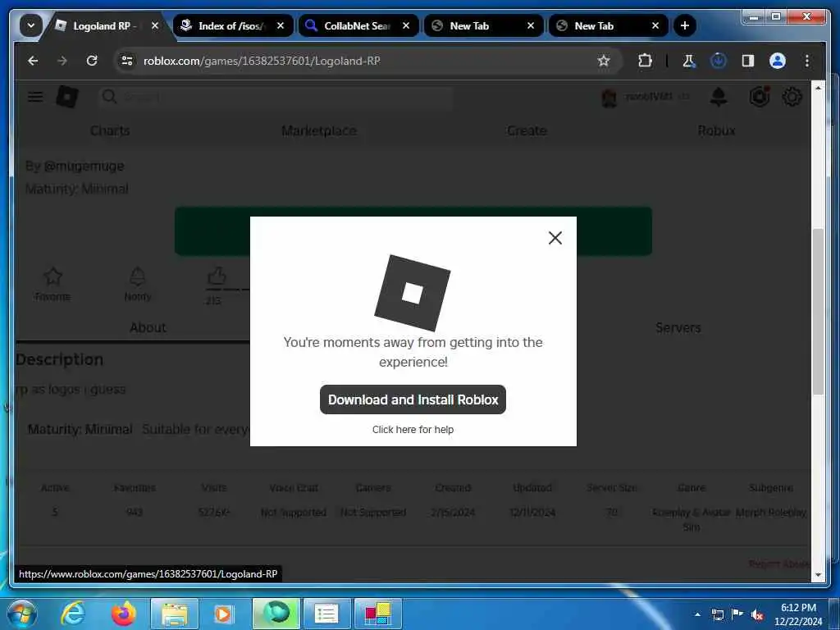This screenshot has height=630, width=840.
Task: Open media player from taskbar
Action: click(x=223, y=614)
